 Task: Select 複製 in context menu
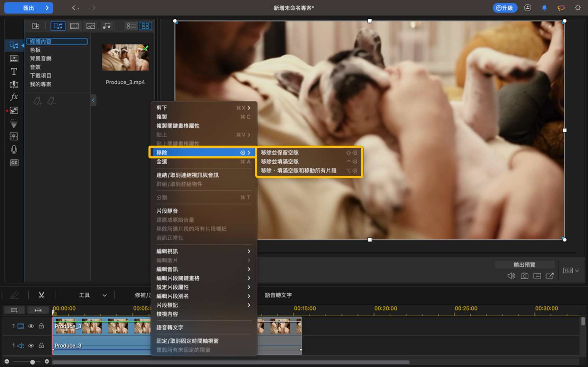click(204, 117)
